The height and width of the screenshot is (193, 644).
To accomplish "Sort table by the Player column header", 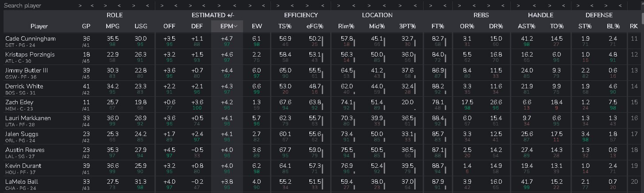I will click(x=39, y=26).
